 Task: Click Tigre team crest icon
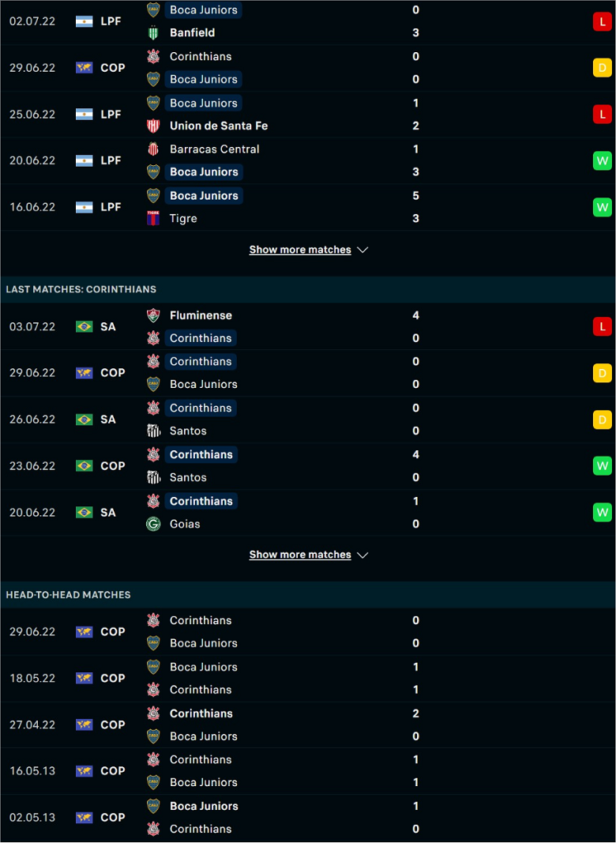click(153, 218)
